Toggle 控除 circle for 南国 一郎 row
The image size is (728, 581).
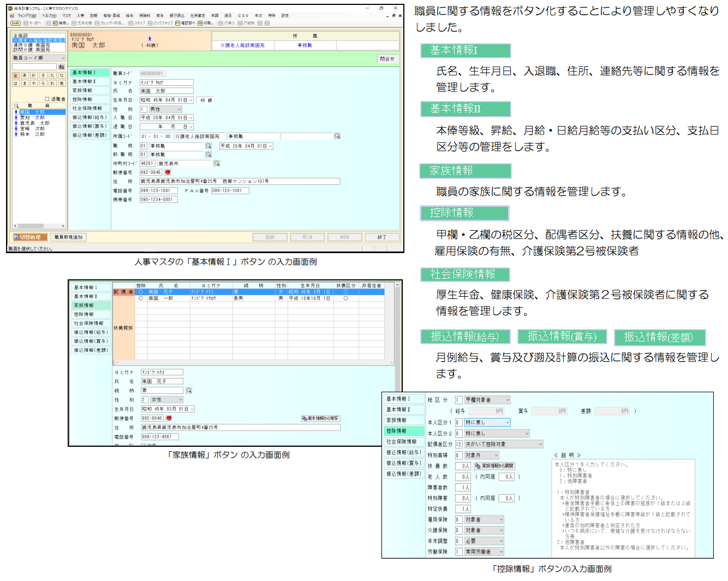(141, 298)
